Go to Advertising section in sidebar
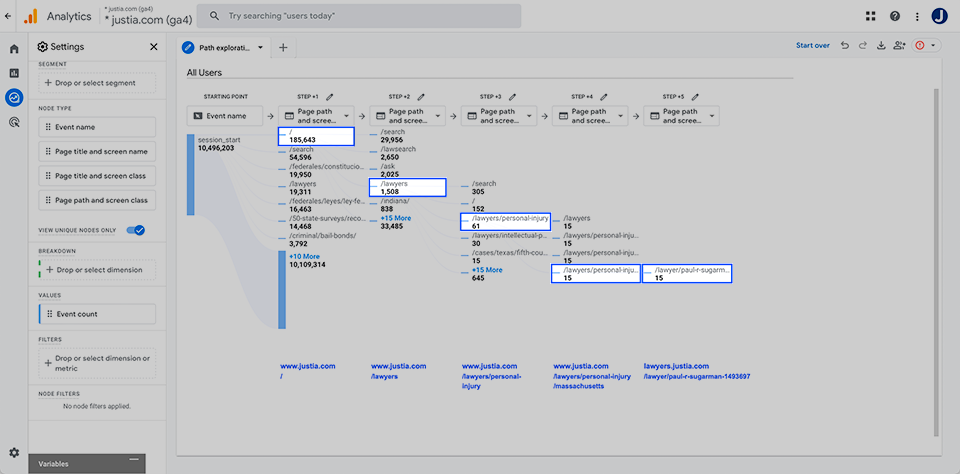 (x=14, y=122)
